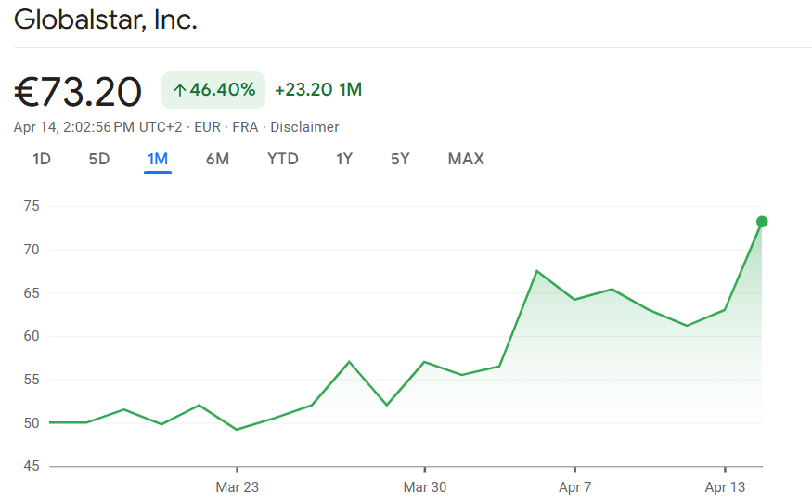
Task: Show the 6M price history
Action: click(x=217, y=159)
